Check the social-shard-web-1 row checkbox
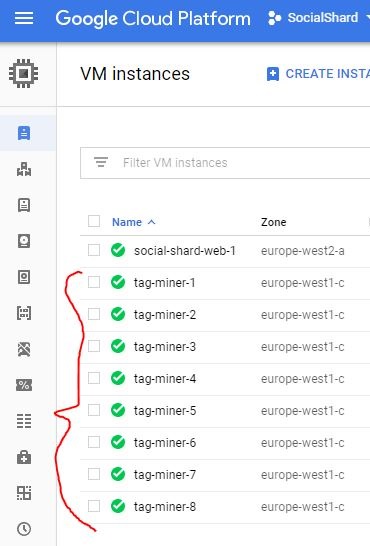 (x=94, y=250)
